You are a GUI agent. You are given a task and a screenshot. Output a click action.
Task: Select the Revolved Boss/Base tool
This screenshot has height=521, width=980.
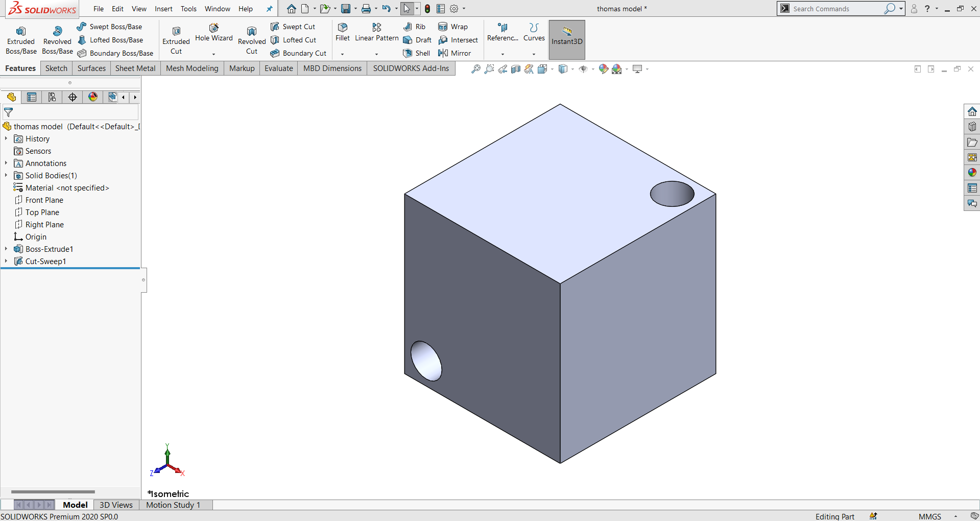[x=57, y=40]
